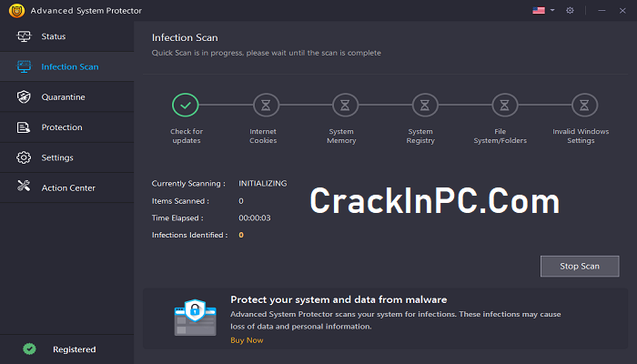Click the System Memory hourglass step
637x364 pixels.
(345, 106)
